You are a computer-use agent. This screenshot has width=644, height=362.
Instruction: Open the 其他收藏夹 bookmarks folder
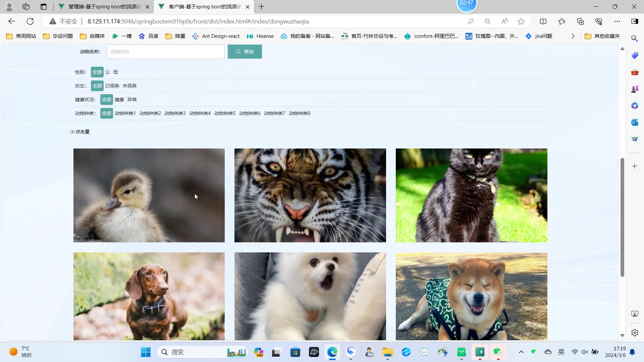click(x=602, y=36)
